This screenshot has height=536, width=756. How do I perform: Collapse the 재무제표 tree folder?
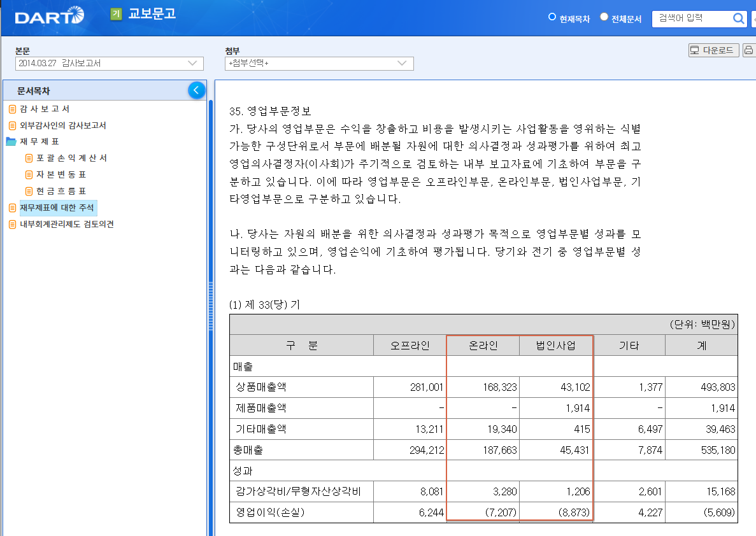click(x=39, y=142)
